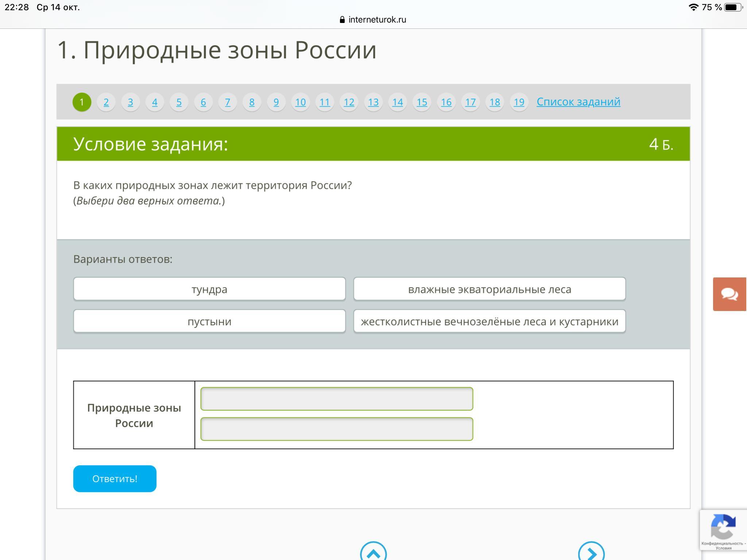Switch to task number 10

[300, 102]
